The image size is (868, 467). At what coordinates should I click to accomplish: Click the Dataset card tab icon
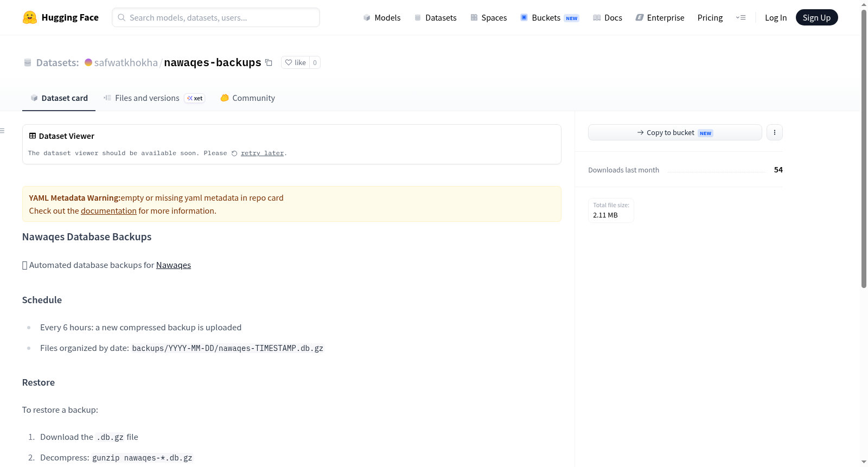click(x=34, y=98)
